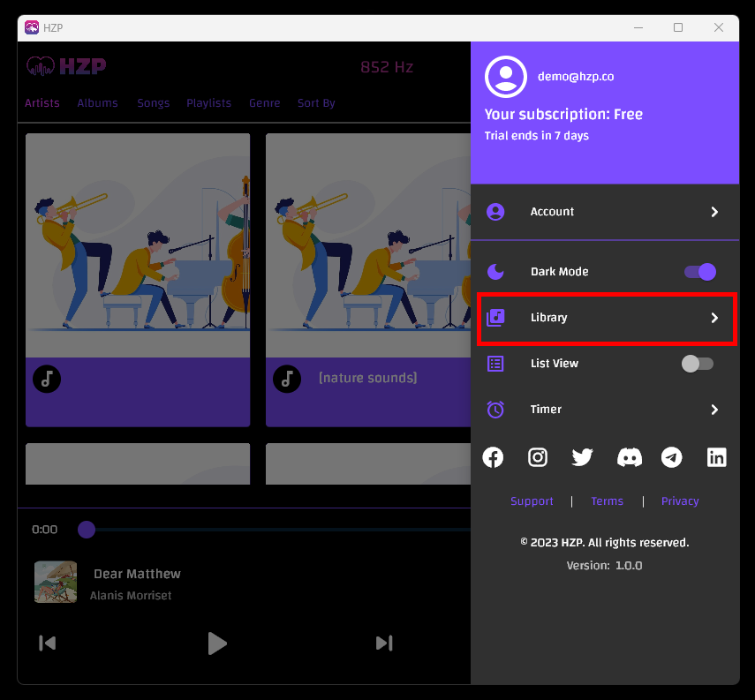The image size is (755, 700).
Task: Click the Alanis Morriset artist name
Action: click(x=131, y=596)
